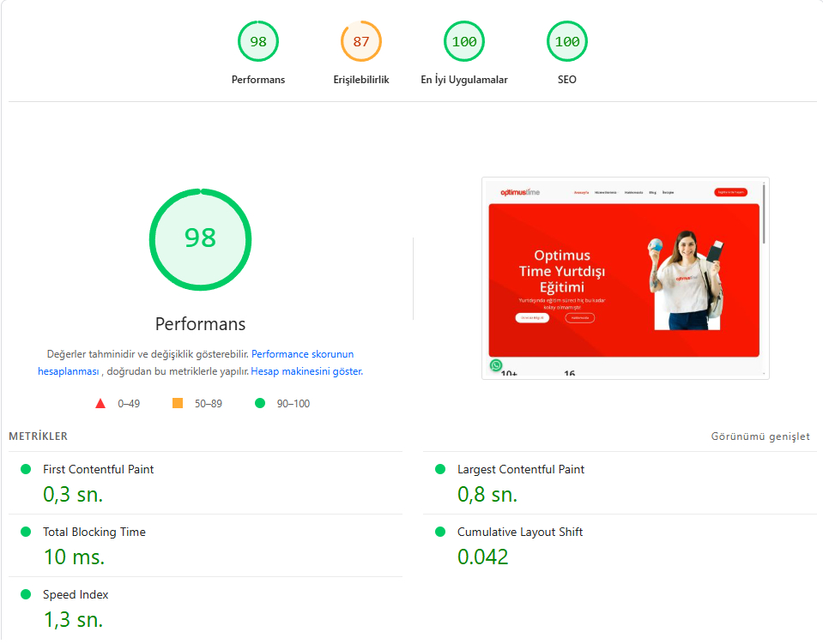This screenshot has width=823, height=644.
Task: Click the 0,3 sn. value
Action: pyautogui.click(x=73, y=495)
